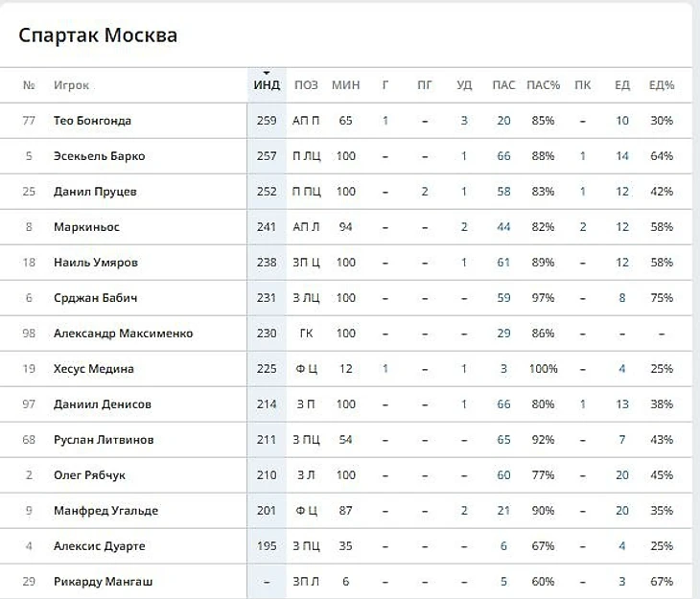Sort table by ИНД column header
This screenshot has height=599, width=700.
(267, 85)
